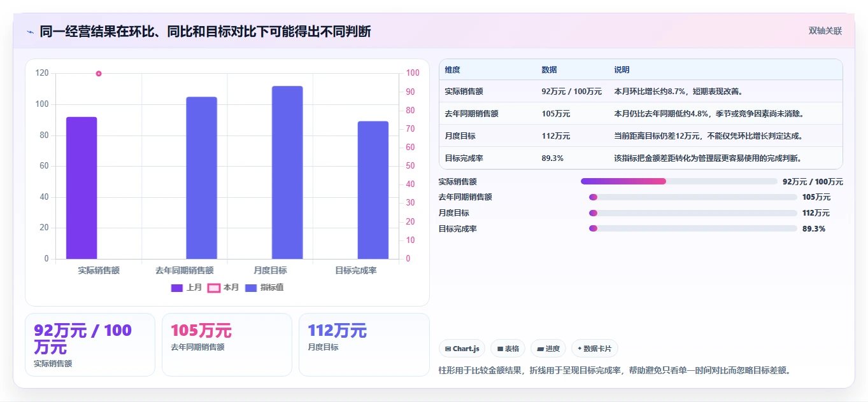Click the 目标完成率 progress bar

click(x=693, y=228)
